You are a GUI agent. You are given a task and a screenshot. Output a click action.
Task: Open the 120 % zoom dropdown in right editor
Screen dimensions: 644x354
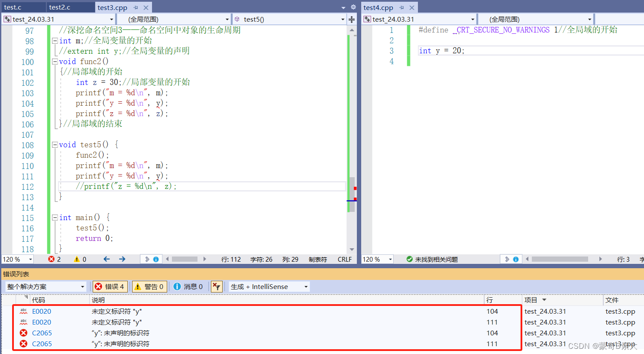378,259
